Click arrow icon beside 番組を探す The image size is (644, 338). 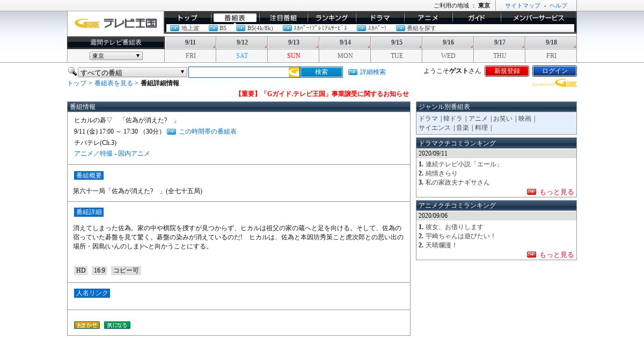pos(400,28)
